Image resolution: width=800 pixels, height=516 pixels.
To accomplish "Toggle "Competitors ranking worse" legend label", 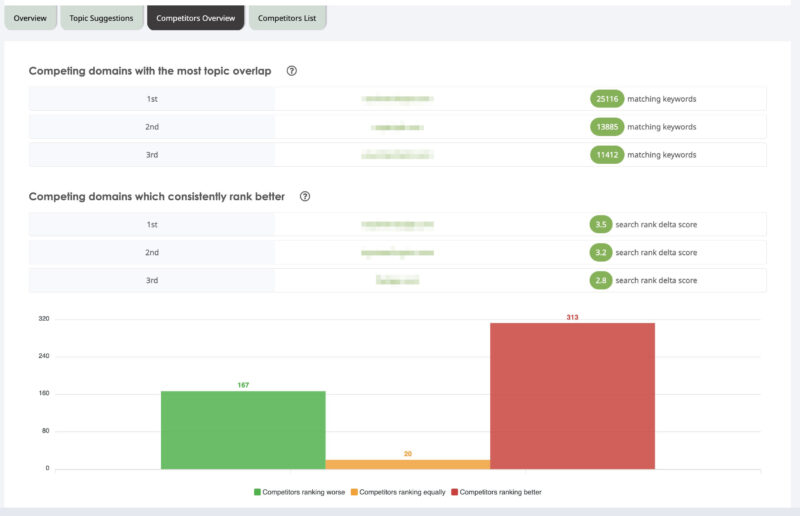I will (x=304, y=492).
